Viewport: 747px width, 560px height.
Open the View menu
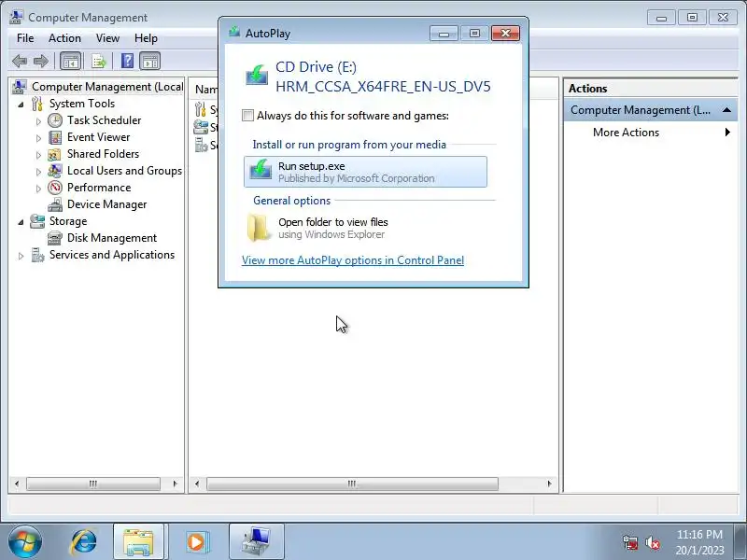click(x=107, y=38)
